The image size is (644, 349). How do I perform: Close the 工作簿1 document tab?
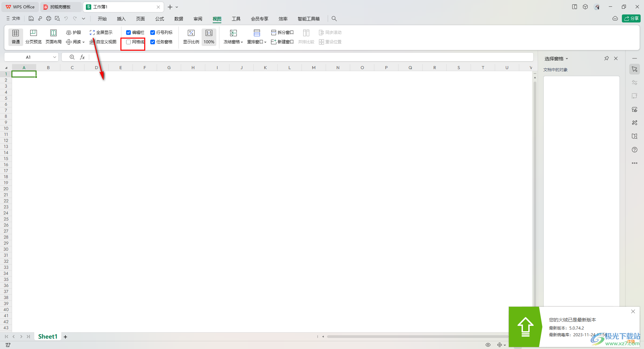[158, 7]
